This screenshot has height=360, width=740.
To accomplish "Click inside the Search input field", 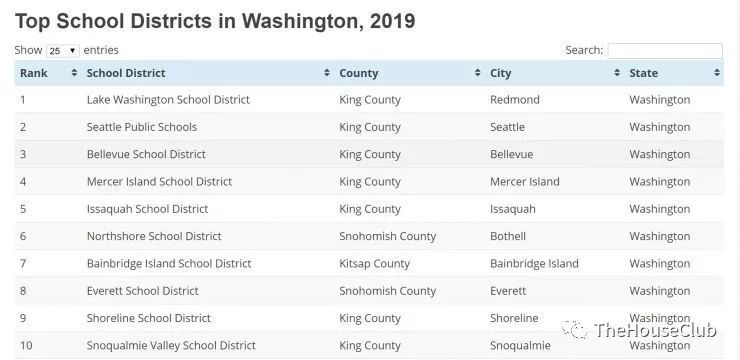I will click(x=665, y=50).
